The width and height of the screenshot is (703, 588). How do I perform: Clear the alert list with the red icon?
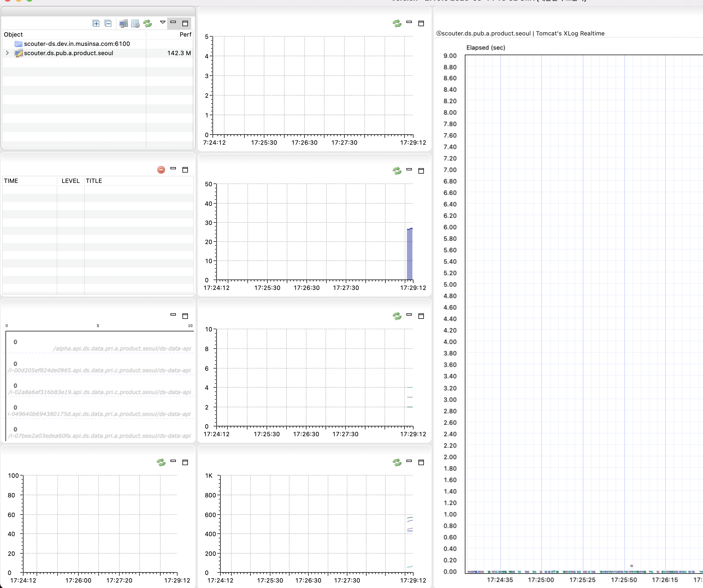tap(161, 170)
